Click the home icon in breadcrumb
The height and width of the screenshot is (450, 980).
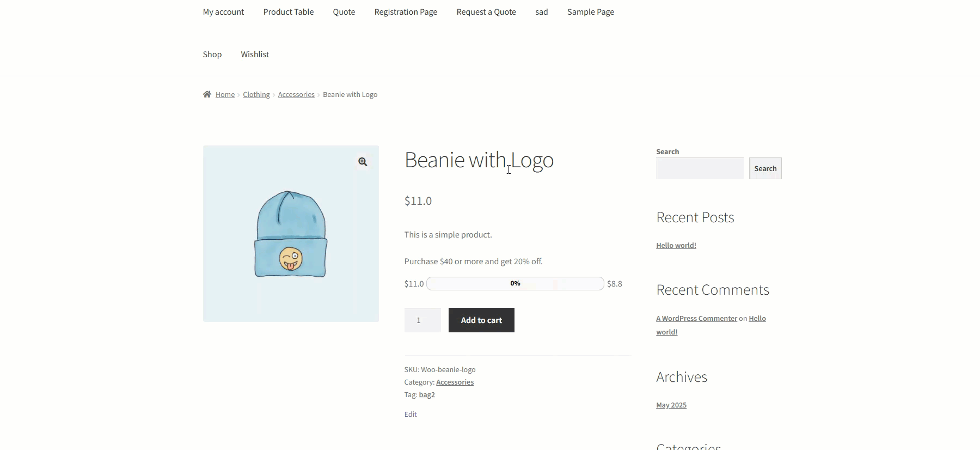[x=207, y=94]
